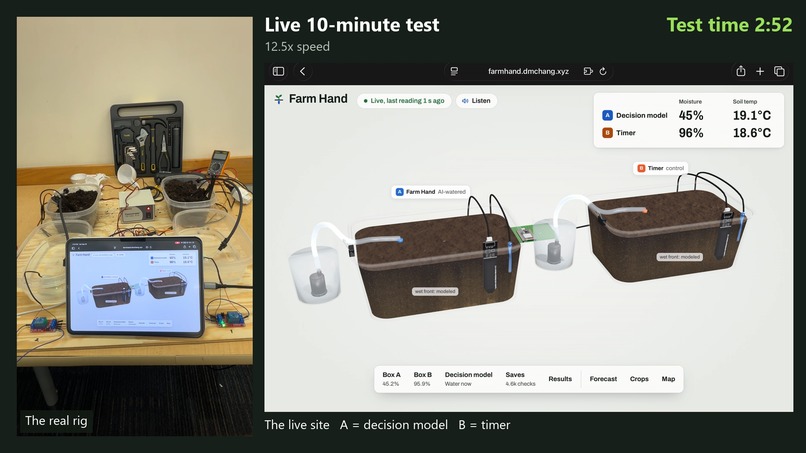Click the Farm Hand sprout logo
This screenshot has width=806, height=453.
tap(279, 99)
